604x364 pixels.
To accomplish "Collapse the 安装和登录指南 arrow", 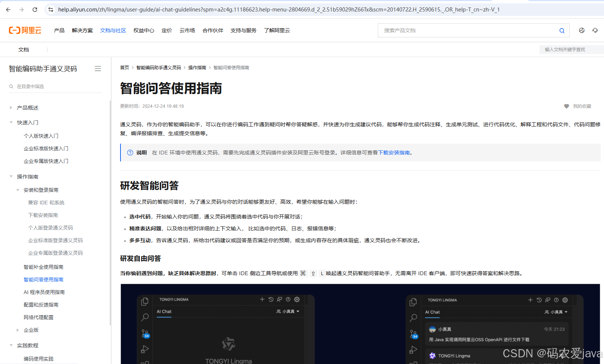I will (17, 190).
